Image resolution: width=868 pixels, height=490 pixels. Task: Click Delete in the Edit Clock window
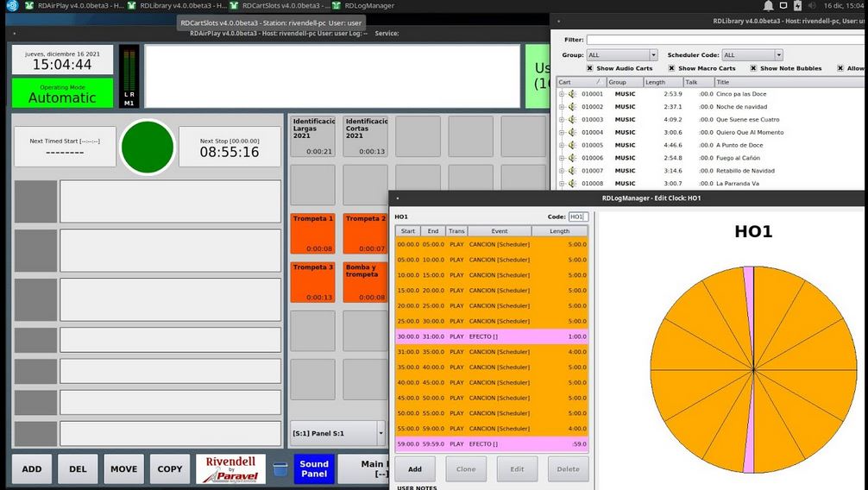[568, 469]
